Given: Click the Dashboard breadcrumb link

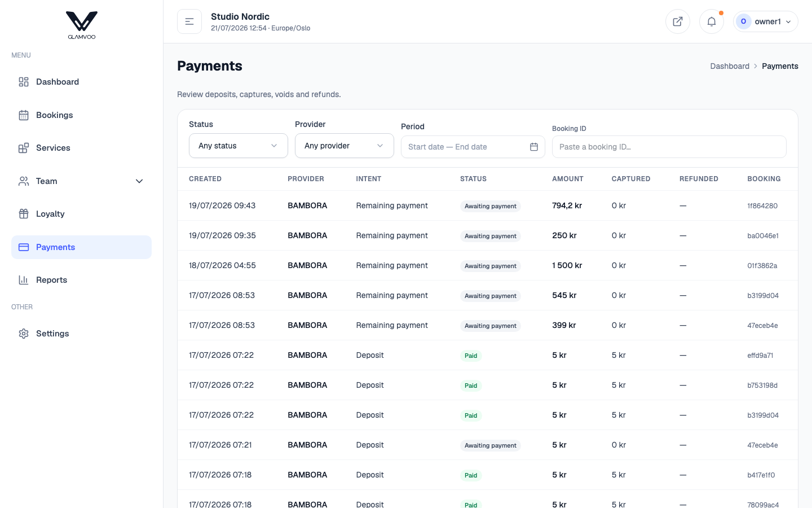Looking at the screenshot, I should point(730,66).
